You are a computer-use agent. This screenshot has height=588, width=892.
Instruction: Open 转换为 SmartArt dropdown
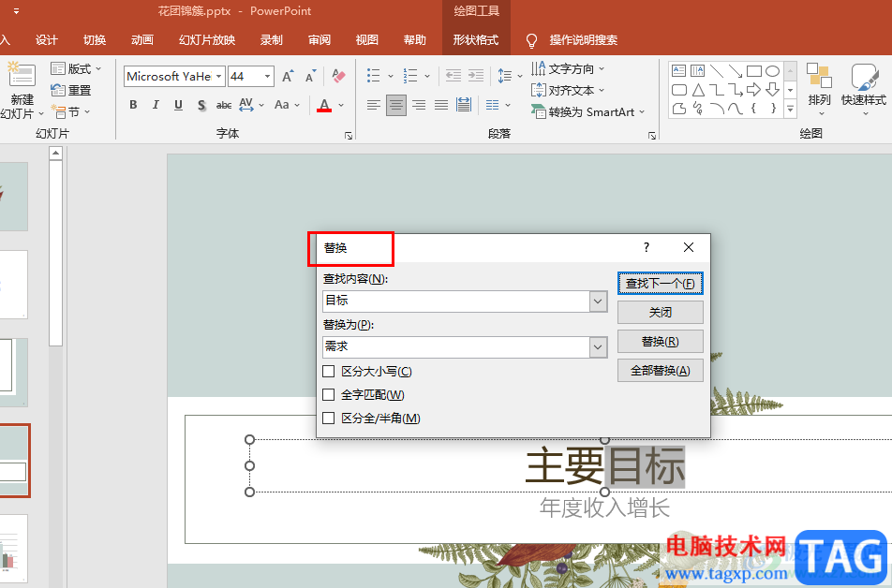pos(588,112)
